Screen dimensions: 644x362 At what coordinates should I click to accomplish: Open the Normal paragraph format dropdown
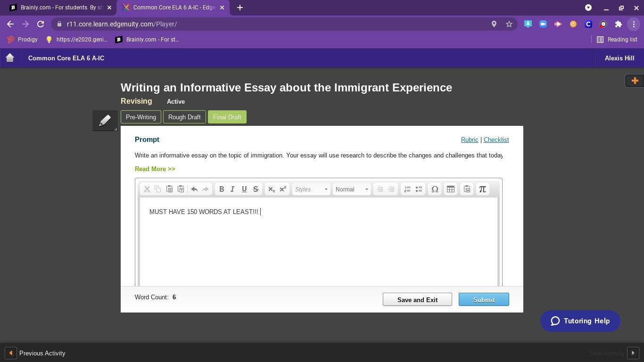click(x=352, y=189)
